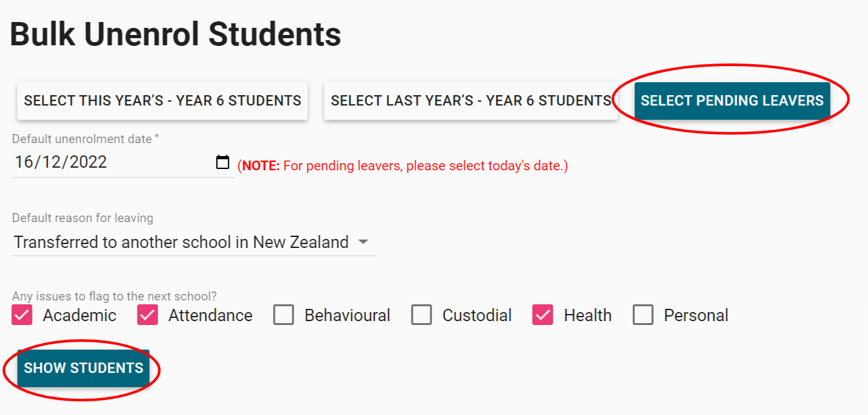The image size is (868, 415).
Task: Uncheck the Academic issue checkbox
Action: pos(22,315)
